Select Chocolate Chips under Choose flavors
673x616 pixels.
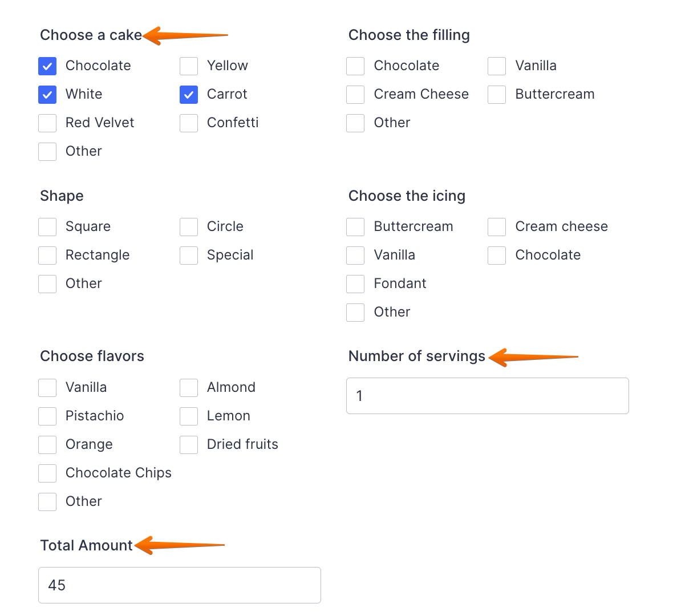[47, 473]
